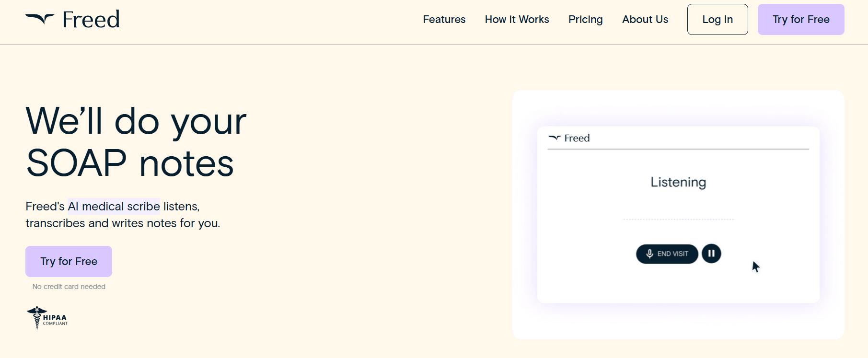Click the Freed wordmark in the header
Viewport: 868px width, 358px height.
pyautogui.click(x=91, y=20)
